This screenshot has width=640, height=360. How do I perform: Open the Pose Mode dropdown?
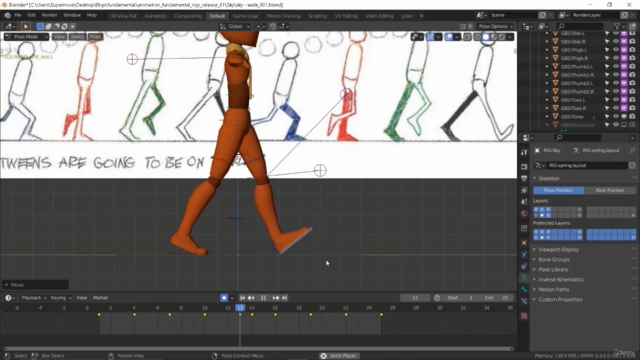coord(27,37)
